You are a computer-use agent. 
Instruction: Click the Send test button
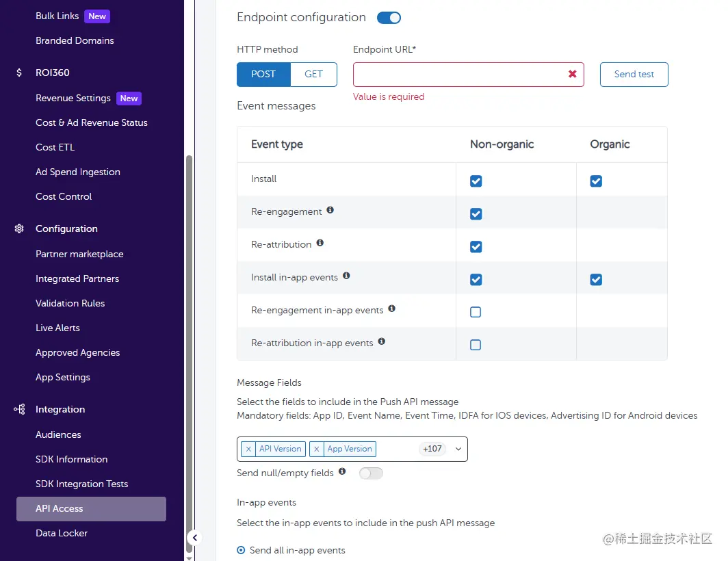[634, 75]
